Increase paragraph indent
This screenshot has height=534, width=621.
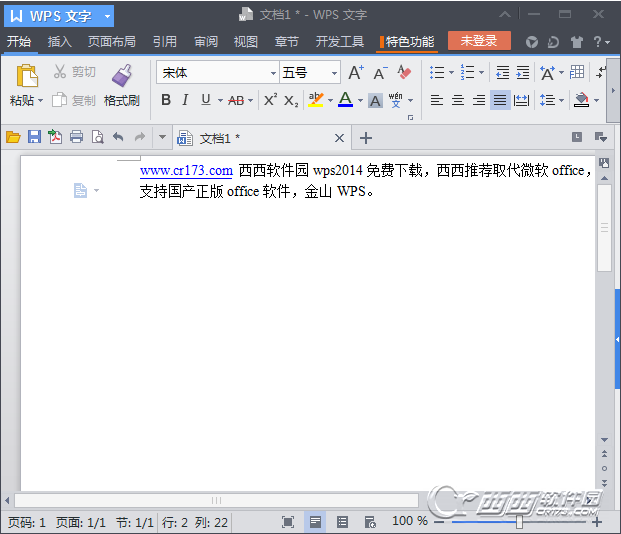tap(522, 72)
